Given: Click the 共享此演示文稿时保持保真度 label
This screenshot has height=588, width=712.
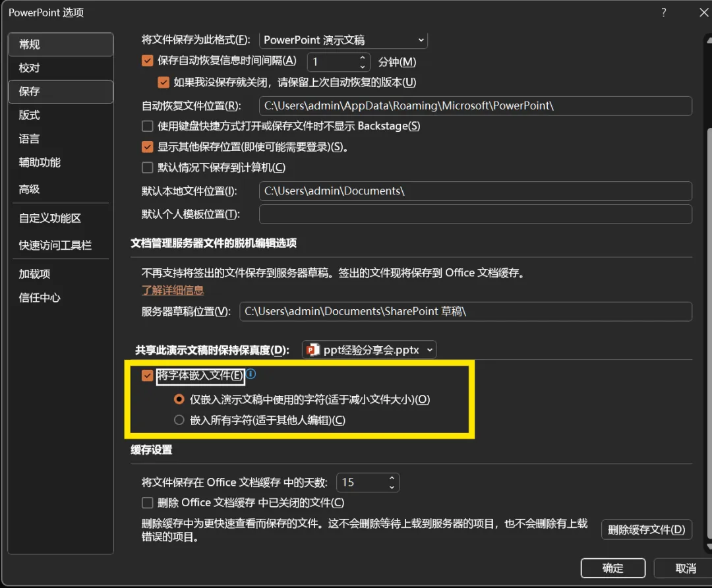Looking at the screenshot, I should point(212,350).
